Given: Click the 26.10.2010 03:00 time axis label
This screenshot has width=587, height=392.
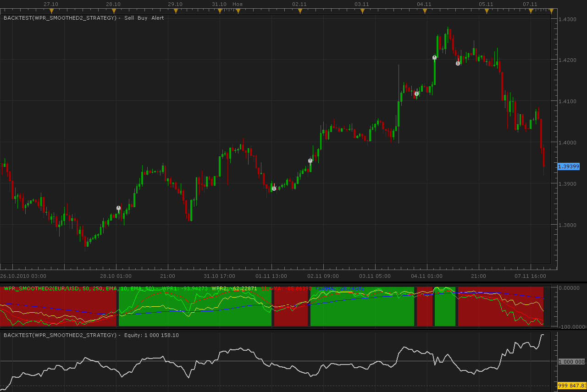Looking at the screenshot, I should tap(23, 276).
